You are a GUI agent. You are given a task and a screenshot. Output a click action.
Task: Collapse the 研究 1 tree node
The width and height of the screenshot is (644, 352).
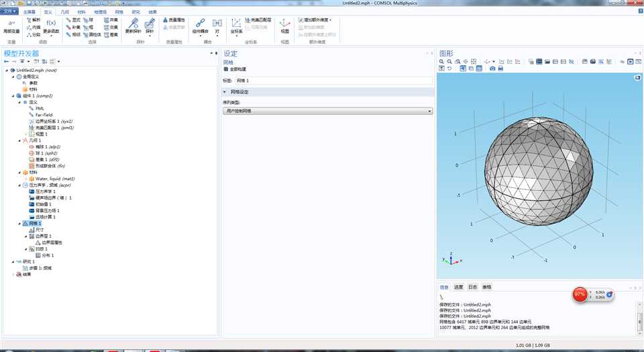(13, 261)
